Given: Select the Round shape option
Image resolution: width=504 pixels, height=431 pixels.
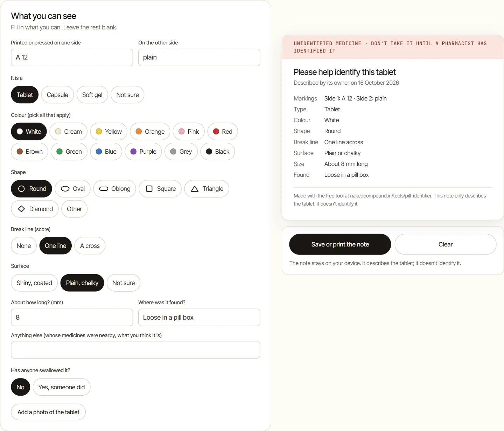Looking at the screenshot, I should [x=31, y=189].
